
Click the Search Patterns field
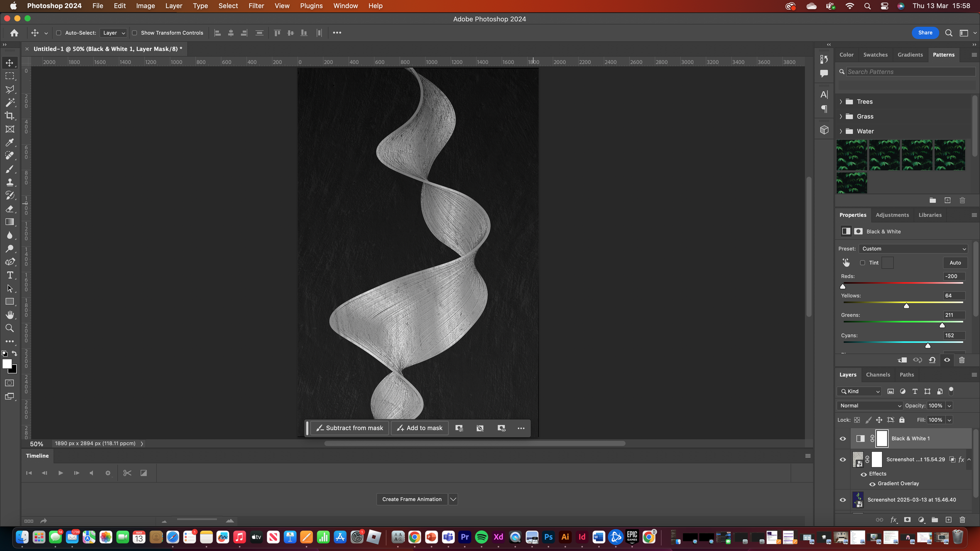[910, 72]
